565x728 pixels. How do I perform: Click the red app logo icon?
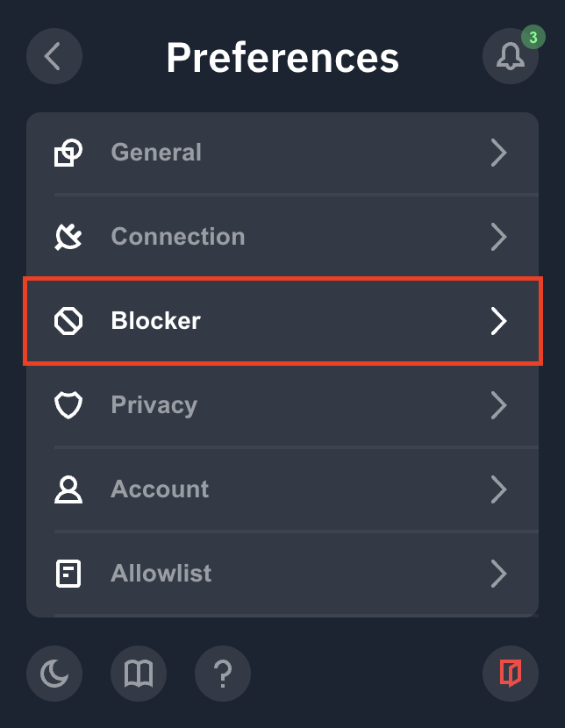[511, 674]
